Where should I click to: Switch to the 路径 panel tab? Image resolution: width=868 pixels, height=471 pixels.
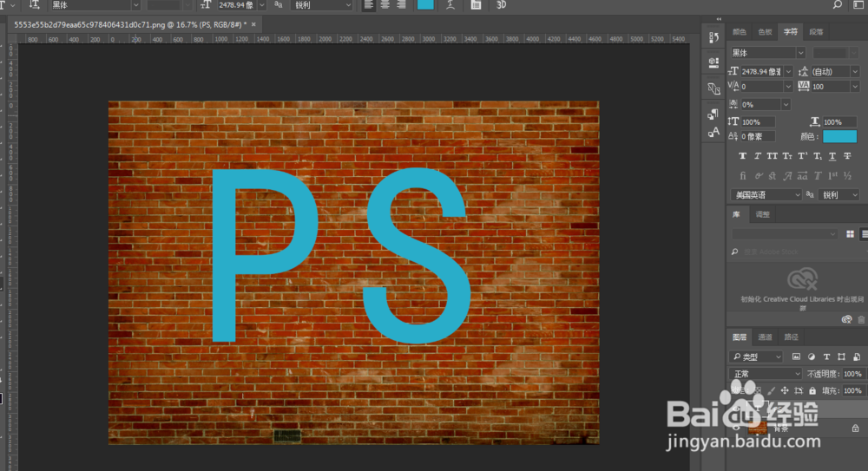(791, 337)
